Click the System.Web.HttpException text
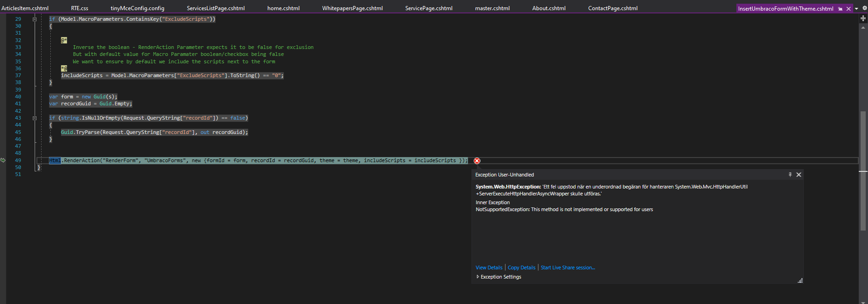868x304 pixels. coord(508,187)
